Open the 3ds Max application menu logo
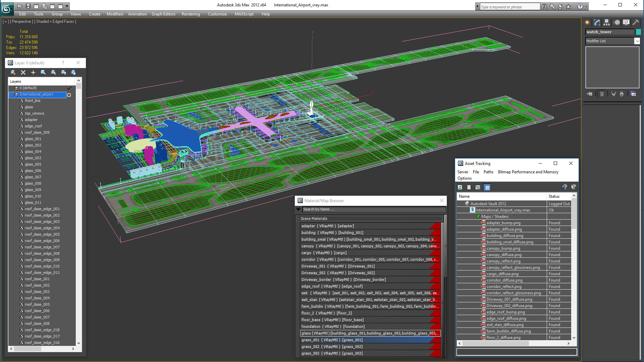The image size is (644, 362). click(x=7, y=9)
